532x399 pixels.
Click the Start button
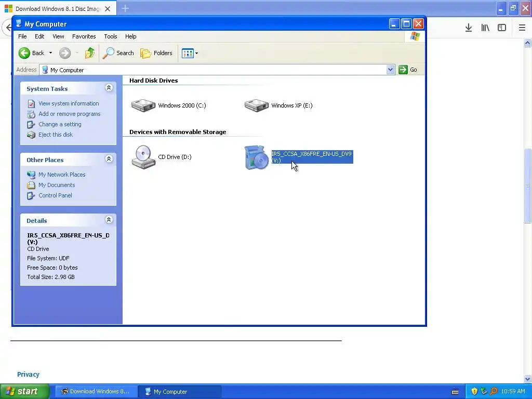[24, 391]
